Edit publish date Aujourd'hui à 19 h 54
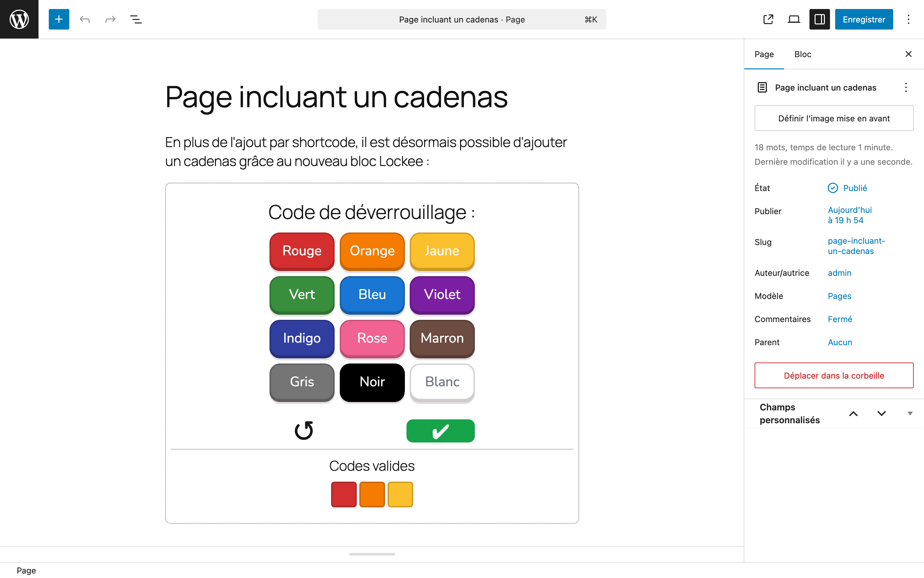Image resolution: width=924 pixels, height=578 pixels. point(850,215)
